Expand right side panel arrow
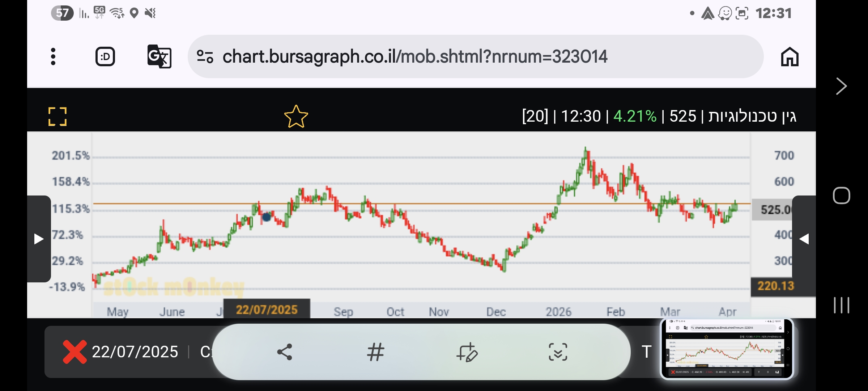 coord(804,239)
